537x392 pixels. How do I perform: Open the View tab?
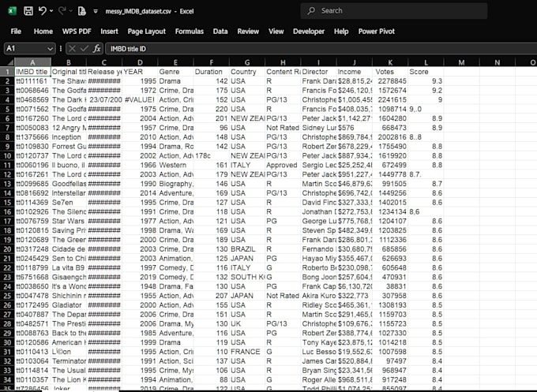[276, 32]
